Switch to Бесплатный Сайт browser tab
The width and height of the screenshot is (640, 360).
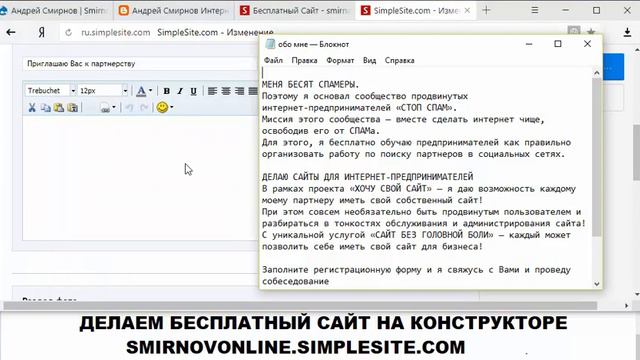[295, 11]
